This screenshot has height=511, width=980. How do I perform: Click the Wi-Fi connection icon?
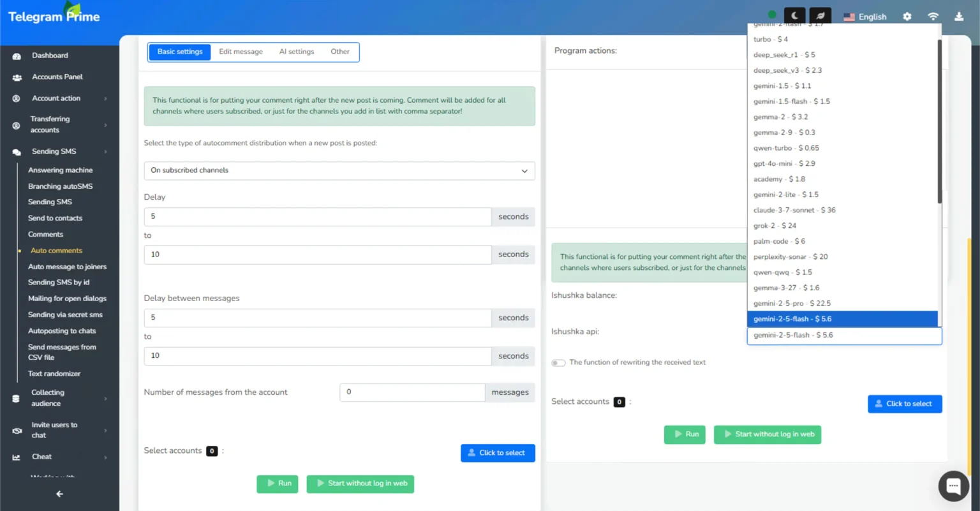click(x=933, y=17)
